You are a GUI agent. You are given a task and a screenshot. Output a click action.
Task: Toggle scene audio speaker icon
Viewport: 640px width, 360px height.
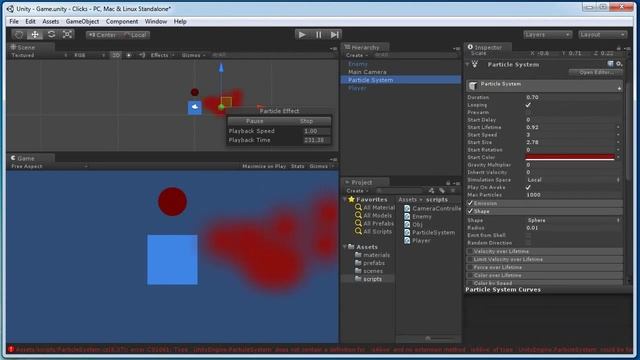click(142, 55)
